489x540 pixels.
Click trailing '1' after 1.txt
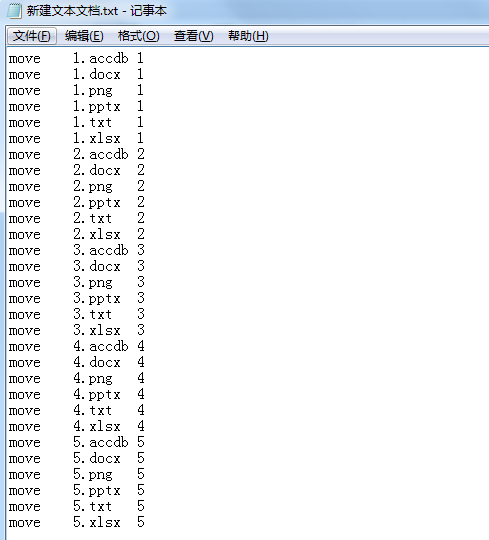(140, 122)
